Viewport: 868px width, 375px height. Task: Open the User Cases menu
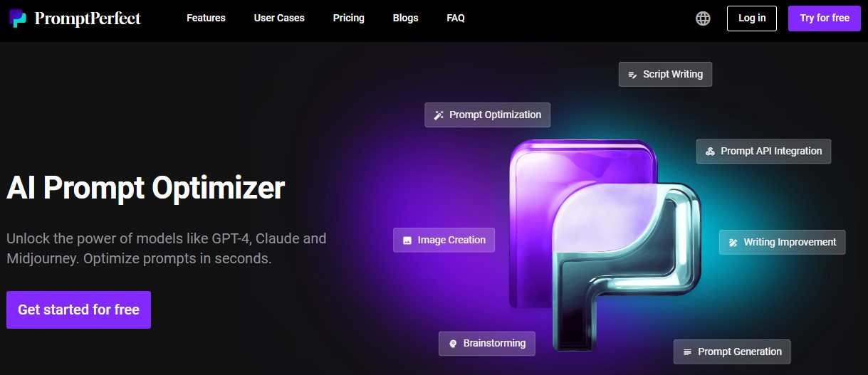pos(279,18)
